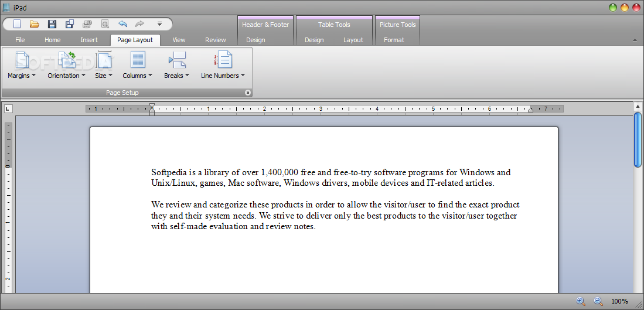Collapse the ribbon with the up arrow

coord(635,40)
